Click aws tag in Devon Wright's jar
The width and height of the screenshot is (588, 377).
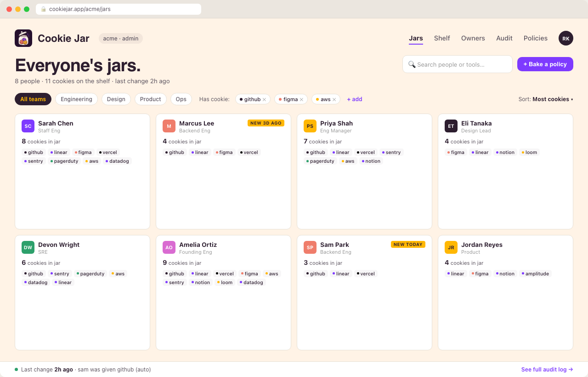(x=118, y=274)
